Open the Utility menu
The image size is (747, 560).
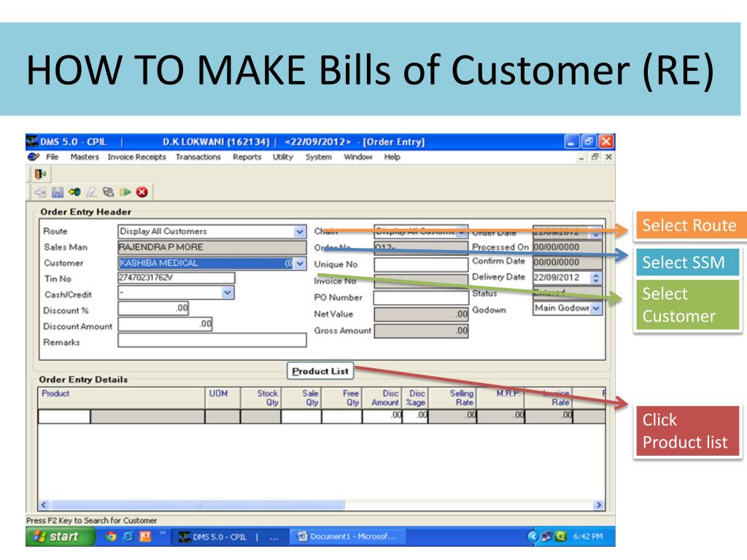(x=283, y=157)
